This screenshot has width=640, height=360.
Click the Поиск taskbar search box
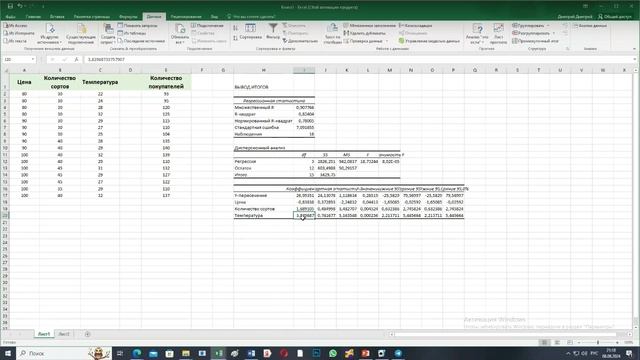(64, 353)
